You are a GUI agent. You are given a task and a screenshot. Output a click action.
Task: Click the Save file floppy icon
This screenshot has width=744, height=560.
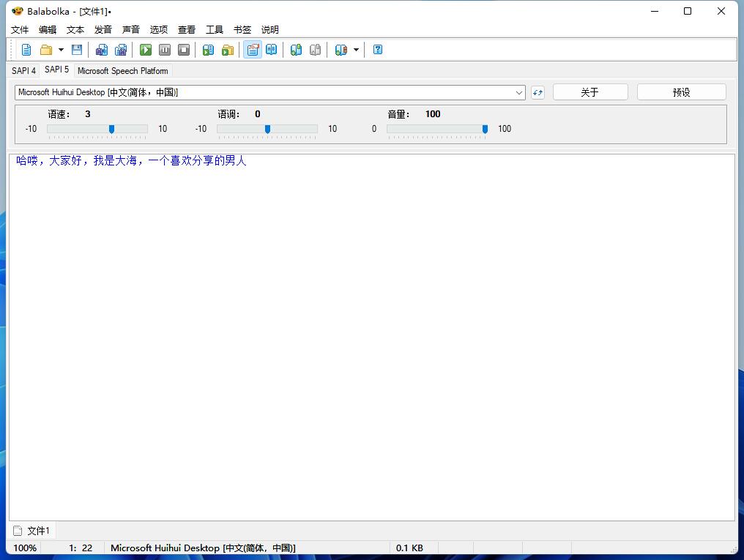coord(77,50)
